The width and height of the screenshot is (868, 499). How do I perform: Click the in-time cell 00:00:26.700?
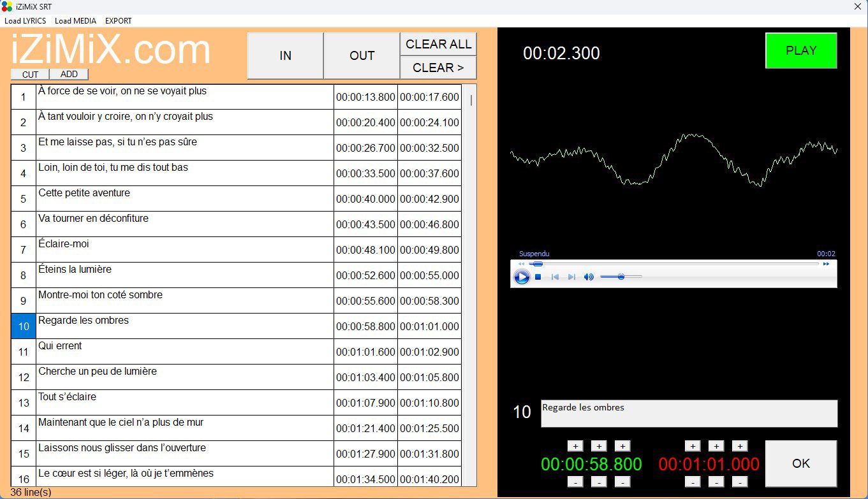coord(365,148)
